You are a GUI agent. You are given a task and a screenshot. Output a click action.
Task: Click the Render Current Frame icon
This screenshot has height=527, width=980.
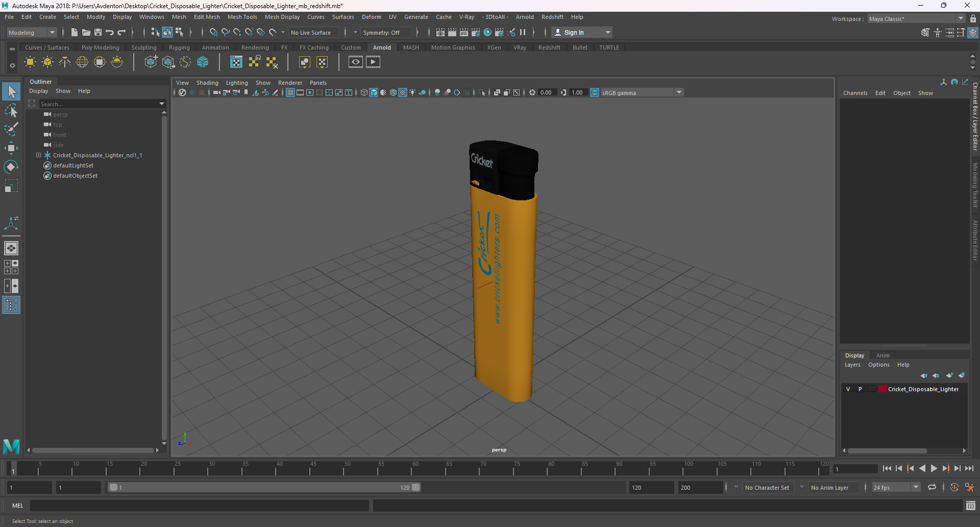(x=452, y=32)
